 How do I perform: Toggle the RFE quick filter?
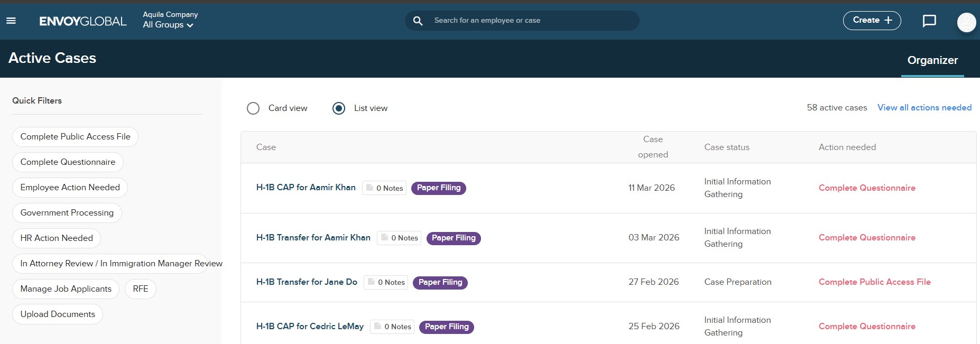[x=141, y=289]
